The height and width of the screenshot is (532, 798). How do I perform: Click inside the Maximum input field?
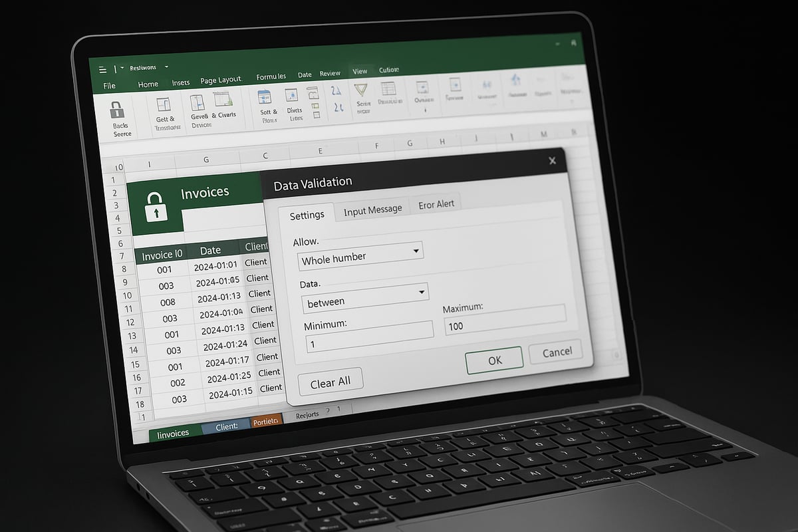(x=504, y=325)
